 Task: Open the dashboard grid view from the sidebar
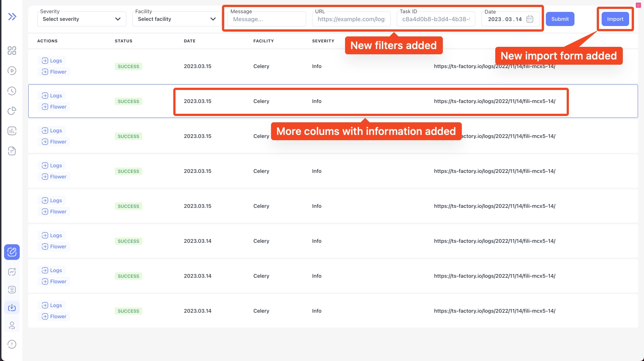coord(12,51)
